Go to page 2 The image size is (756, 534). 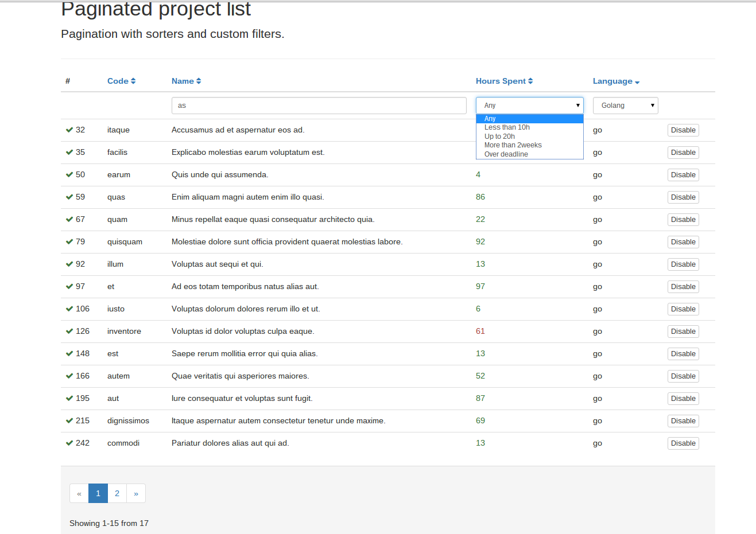click(117, 493)
